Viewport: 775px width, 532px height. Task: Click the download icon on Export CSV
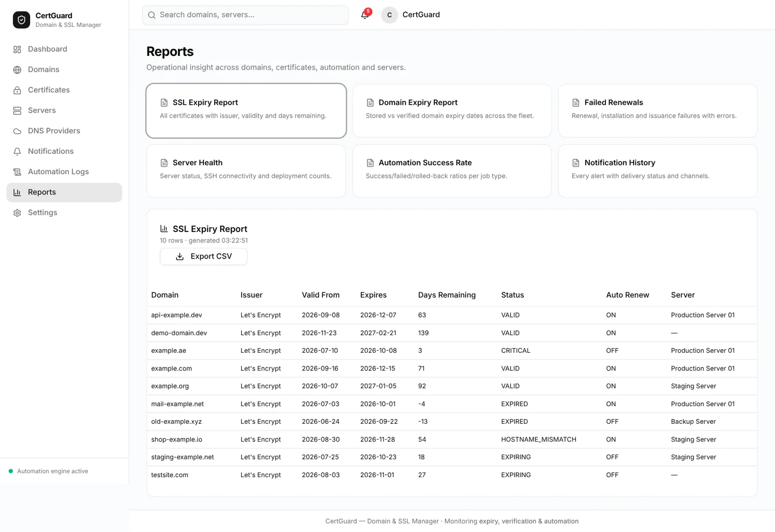(180, 257)
